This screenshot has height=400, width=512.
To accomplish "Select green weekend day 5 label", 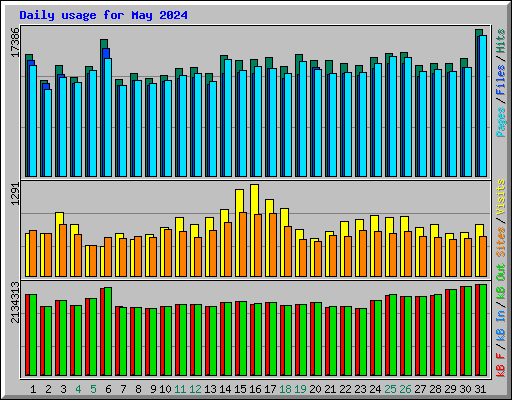I will click(x=93, y=389).
